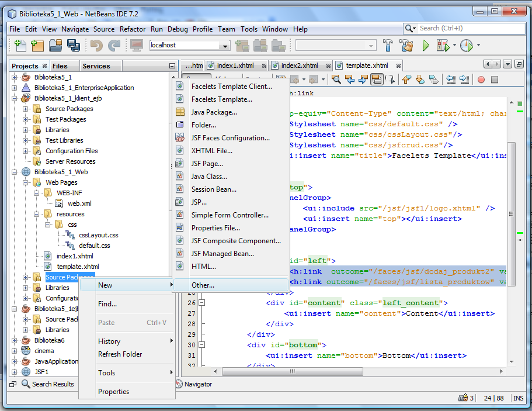Show the open documents list dropdown
Screen dimensions: 532x411
click(x=507, y=64)
